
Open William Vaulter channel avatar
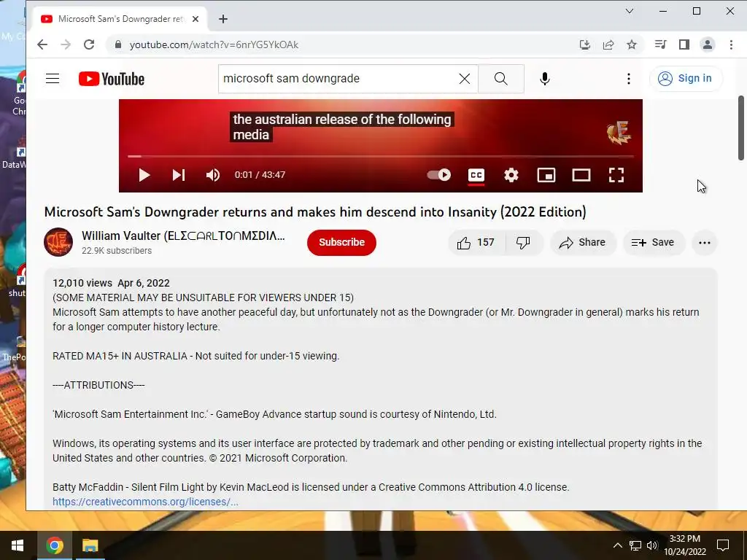58,242
